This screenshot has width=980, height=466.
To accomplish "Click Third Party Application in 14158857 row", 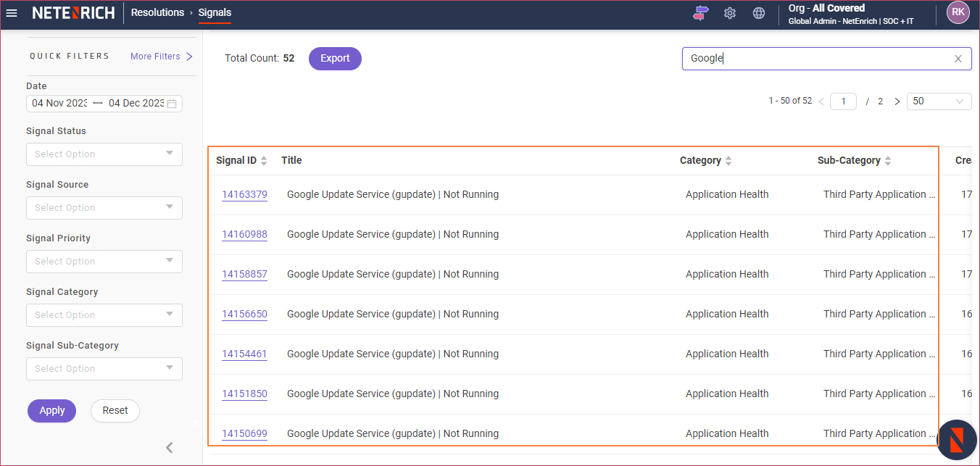I will [879, 275].
